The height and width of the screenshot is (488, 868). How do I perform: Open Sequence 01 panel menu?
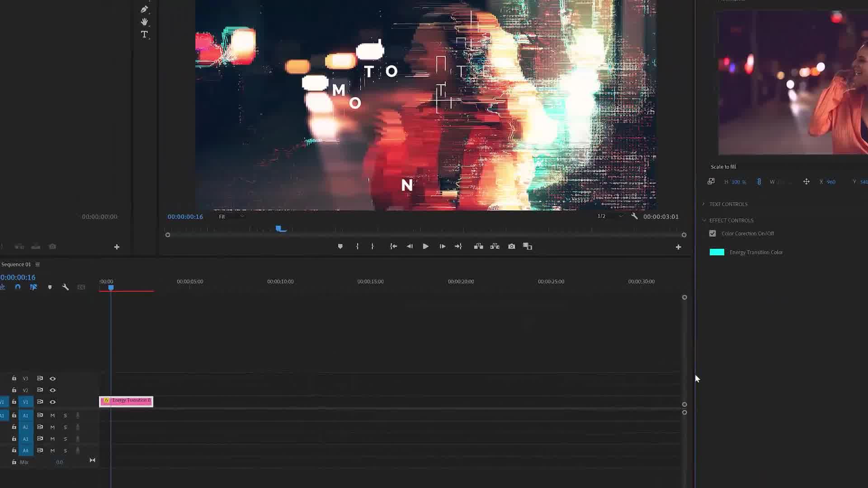(38, 264)
